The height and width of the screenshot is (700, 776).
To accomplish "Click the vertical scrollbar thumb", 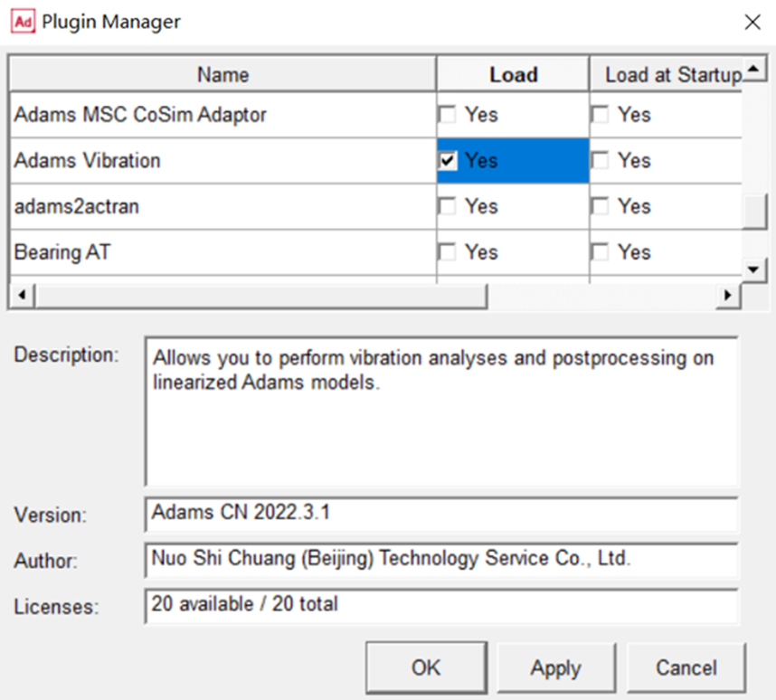I will (754, 212).
